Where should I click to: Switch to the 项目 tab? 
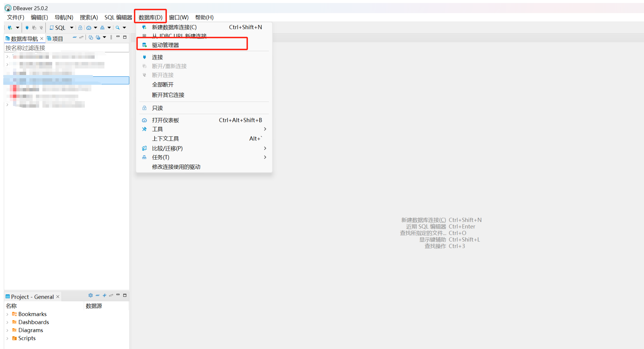pyautogui.click(x=55, y=39)
